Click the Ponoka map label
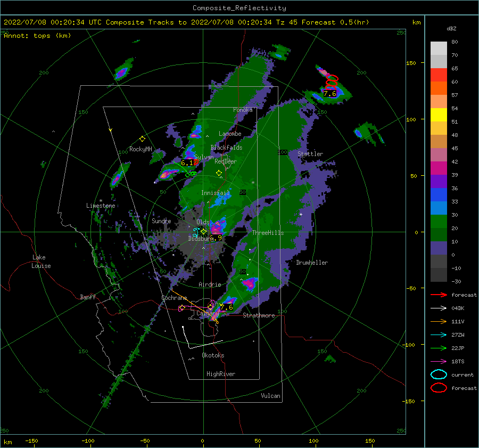 (243, 110)
